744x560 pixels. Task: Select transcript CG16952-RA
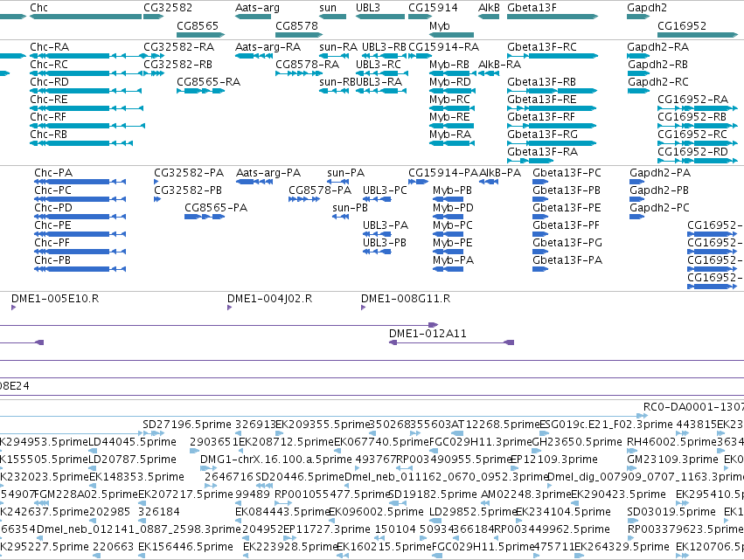698,108
